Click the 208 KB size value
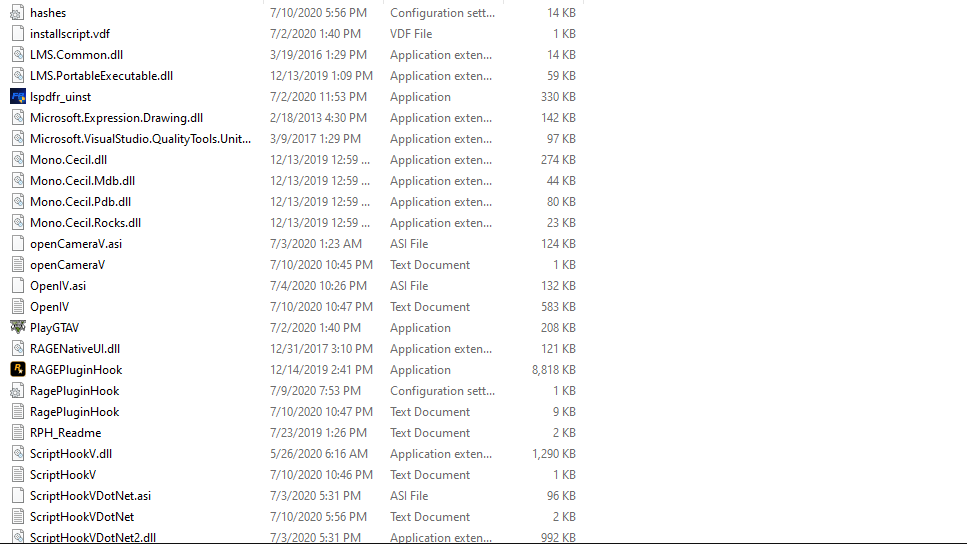 tap(558, 328)
